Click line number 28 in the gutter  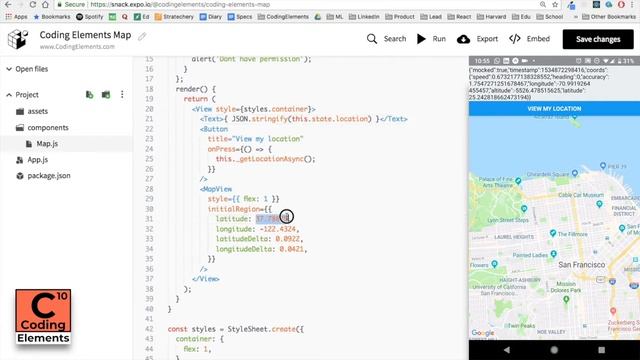click(149, 189)
